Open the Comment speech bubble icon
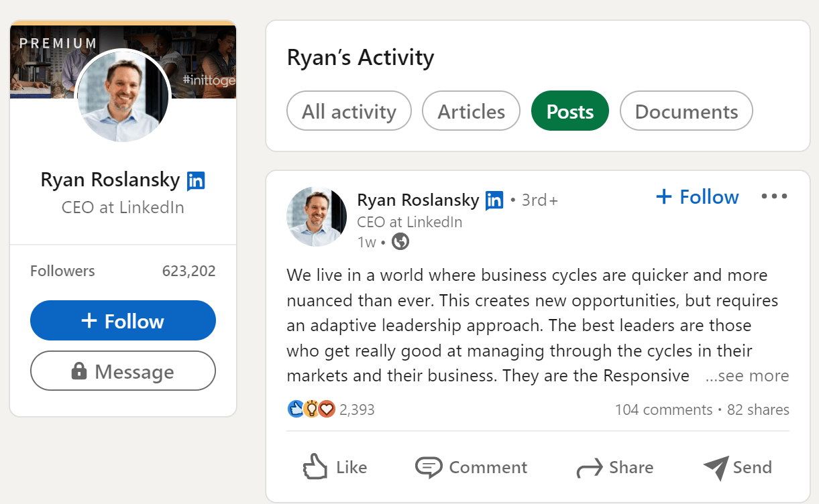Image resolution: width=819 pixels, height=504 pixels. point(430,466)
